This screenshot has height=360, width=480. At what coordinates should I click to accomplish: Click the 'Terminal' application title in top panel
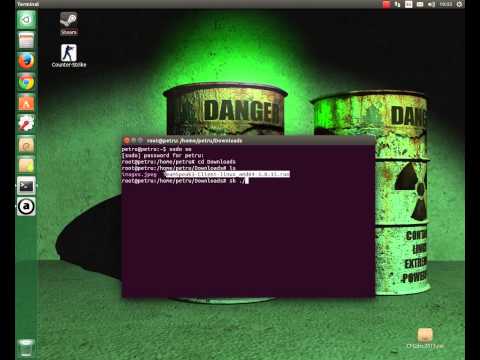28,4
